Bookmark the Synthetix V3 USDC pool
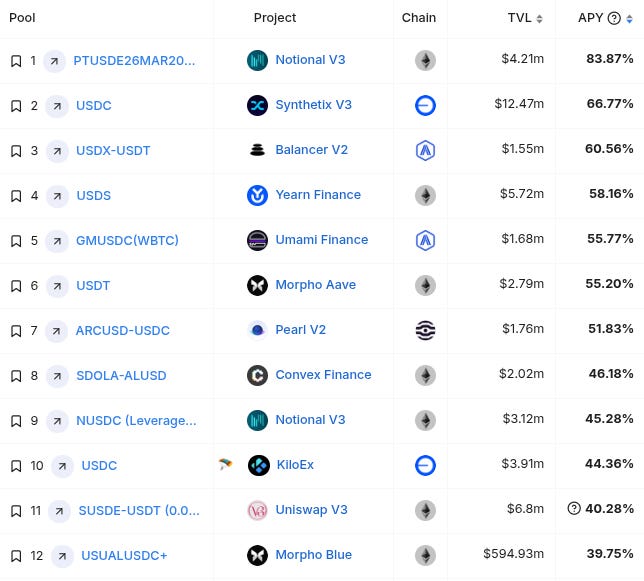Screen dimensions: 644x581 (x=16, y=106)
